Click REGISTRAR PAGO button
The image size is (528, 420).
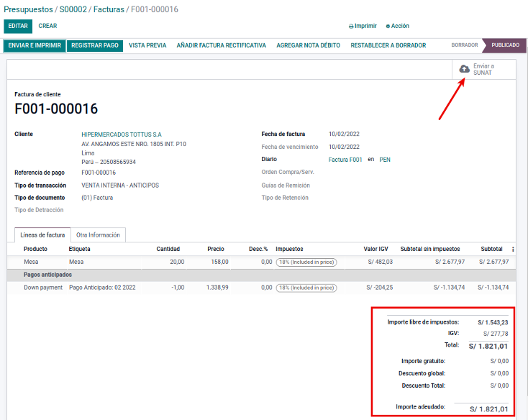pos(95,45)
